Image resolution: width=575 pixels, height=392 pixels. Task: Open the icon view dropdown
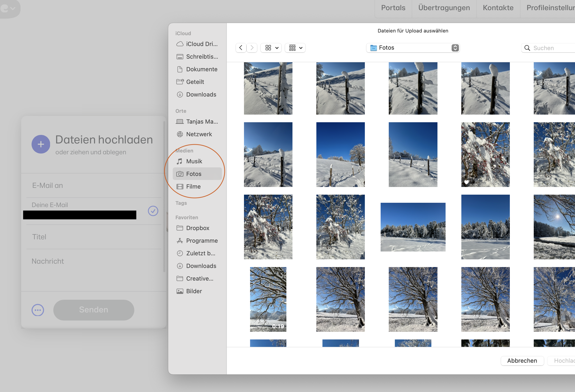point(271,48)
